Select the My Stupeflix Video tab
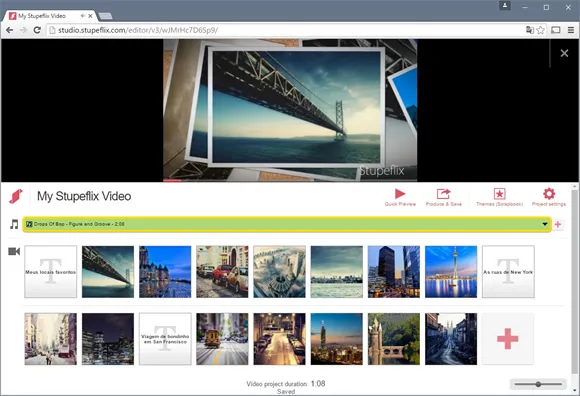This screenshot has height=396, width=580. (50, 16)
